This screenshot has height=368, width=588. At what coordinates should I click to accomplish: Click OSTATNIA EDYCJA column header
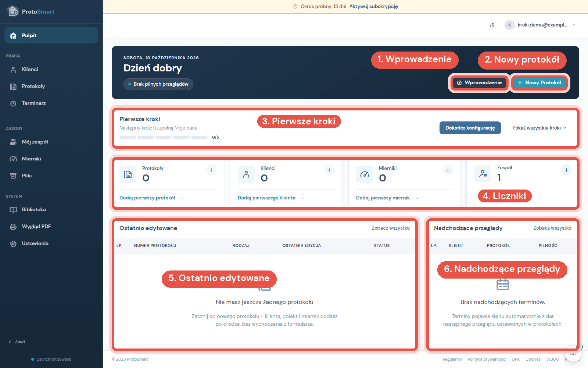tap(302, 245)
